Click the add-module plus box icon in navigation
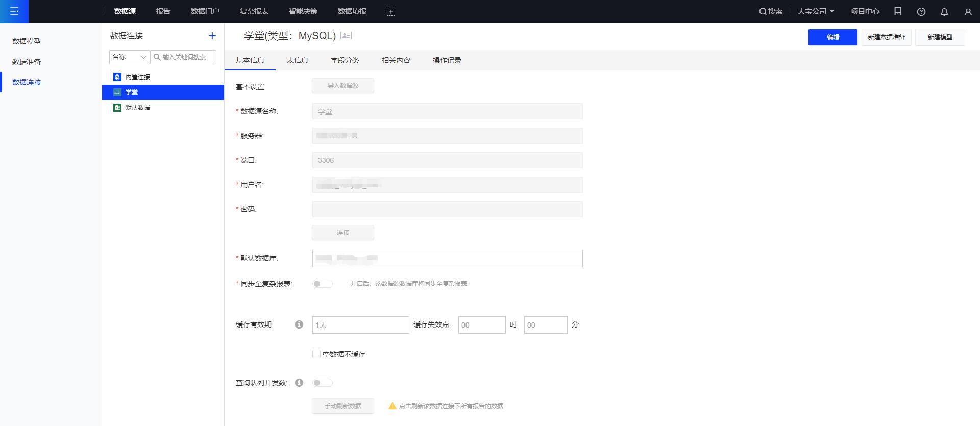 tap(391, 12)
